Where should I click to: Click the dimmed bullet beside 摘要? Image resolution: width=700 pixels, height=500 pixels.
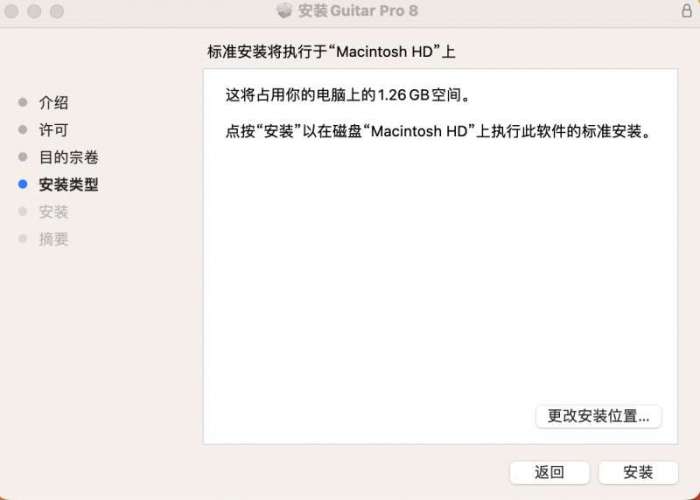(x=23, y=238)
